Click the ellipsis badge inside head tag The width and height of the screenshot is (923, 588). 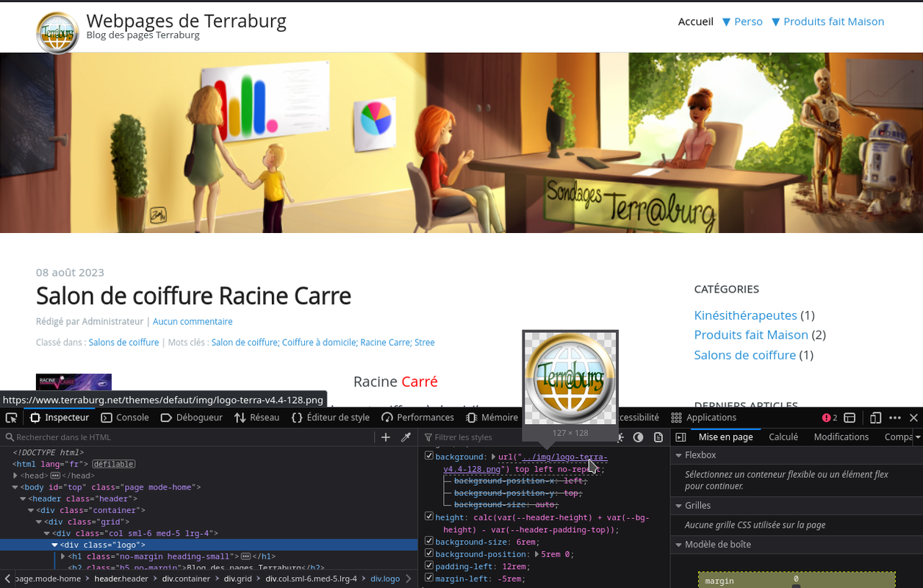(x=55, y=476)
